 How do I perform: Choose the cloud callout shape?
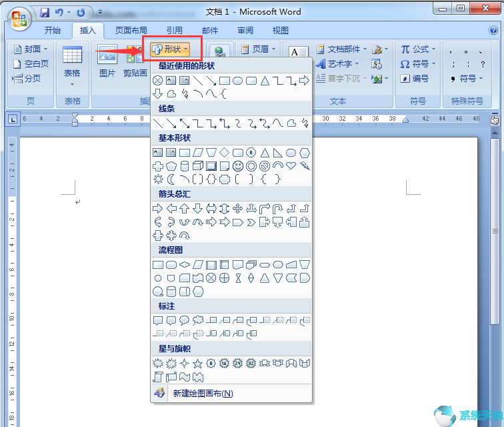tap(198, 320)
